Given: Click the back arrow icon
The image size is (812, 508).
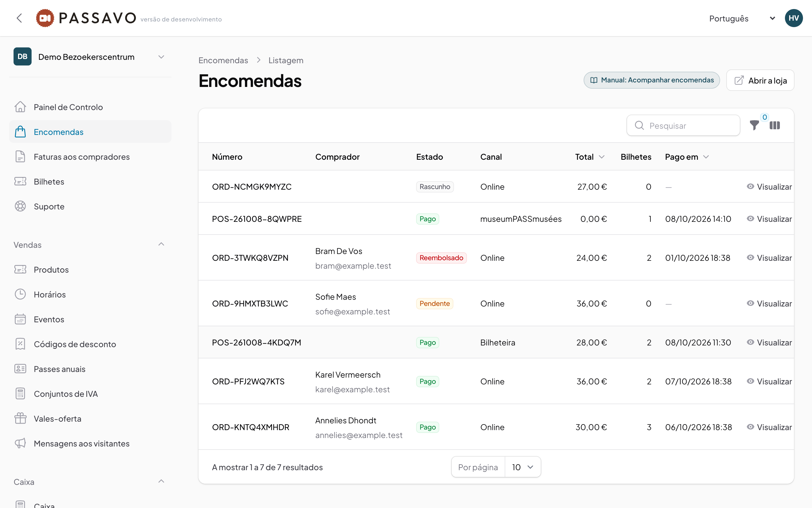Looking at the screenshot, I should point(19,18).
